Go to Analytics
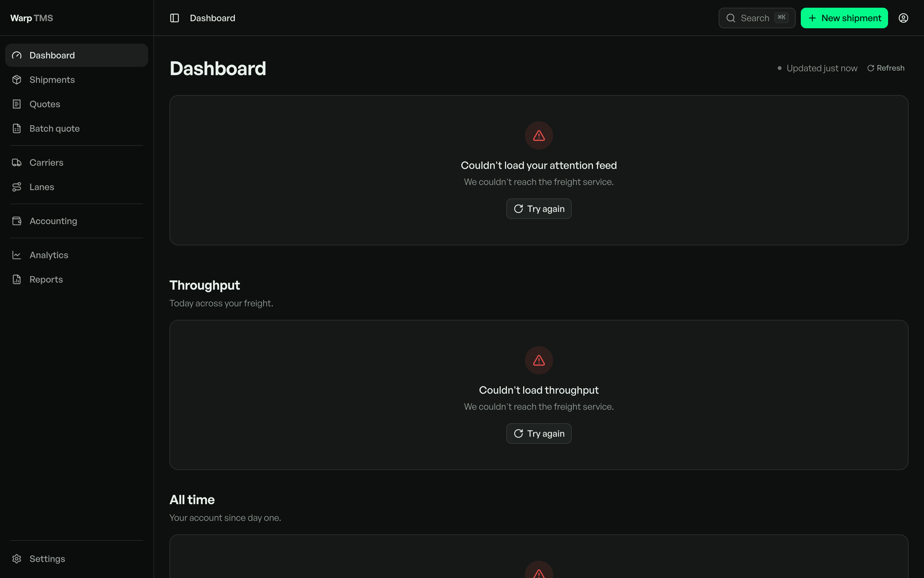Viewport: 924px width, 578px height. click(76, 255)
